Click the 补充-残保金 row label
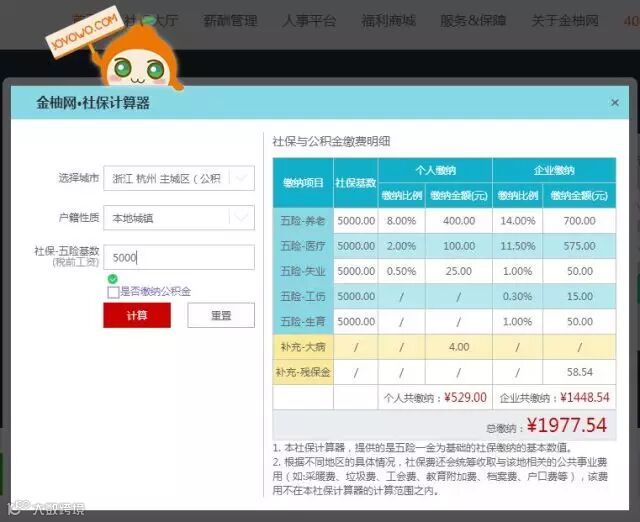The height and width of the screenshot is (522, 640). tap(303, 372)
